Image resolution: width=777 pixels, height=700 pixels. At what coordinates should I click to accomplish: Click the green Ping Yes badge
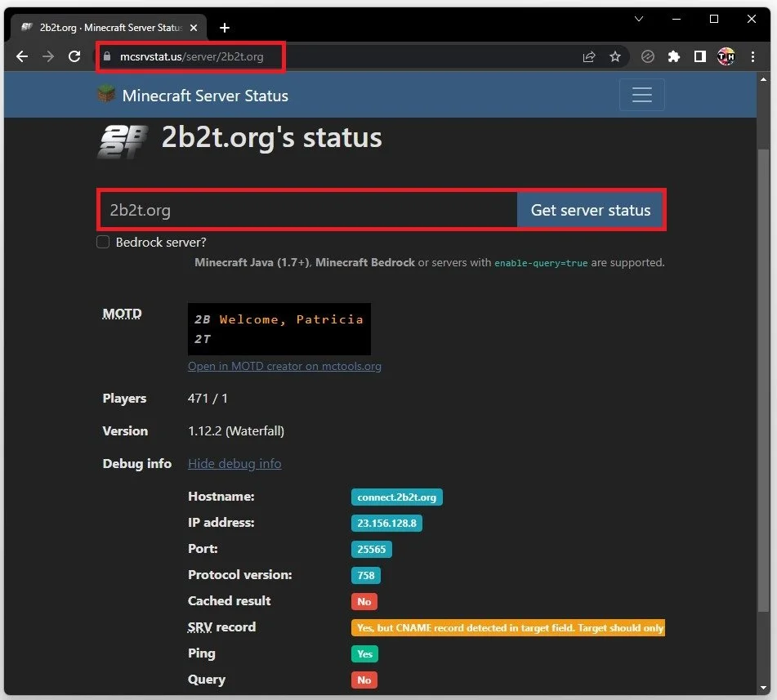click(364, 654)
